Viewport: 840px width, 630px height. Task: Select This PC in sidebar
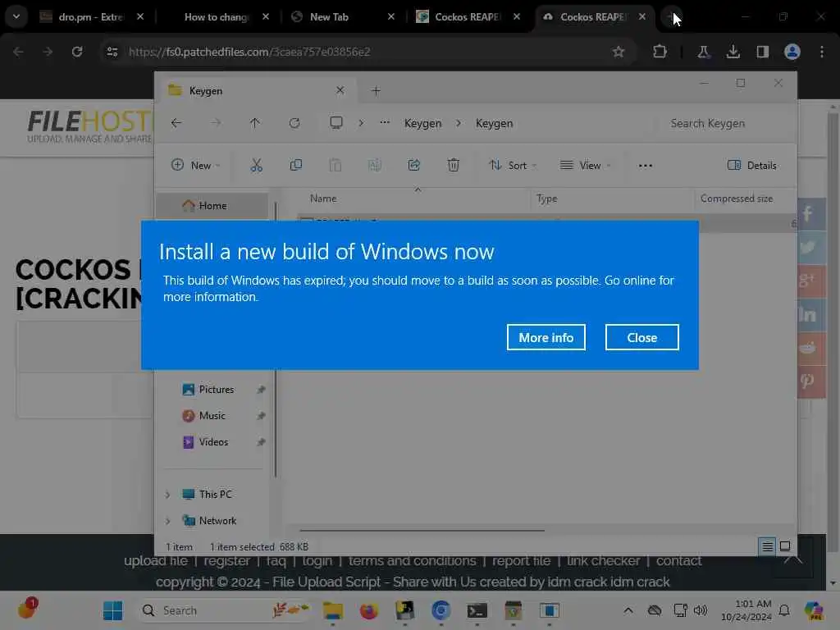pos(215,495)
